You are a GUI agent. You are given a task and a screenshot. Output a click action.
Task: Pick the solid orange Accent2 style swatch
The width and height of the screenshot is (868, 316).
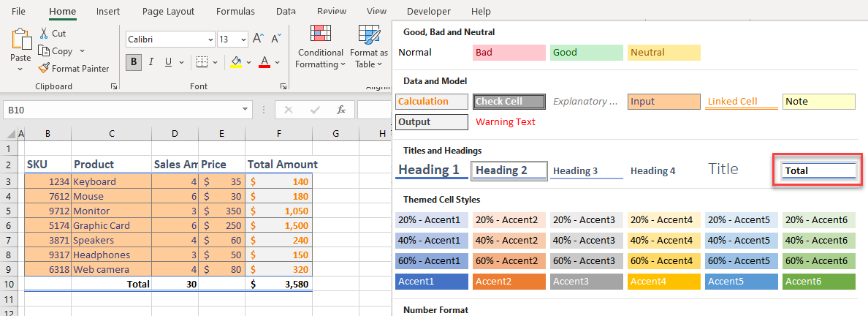point(509,281)
